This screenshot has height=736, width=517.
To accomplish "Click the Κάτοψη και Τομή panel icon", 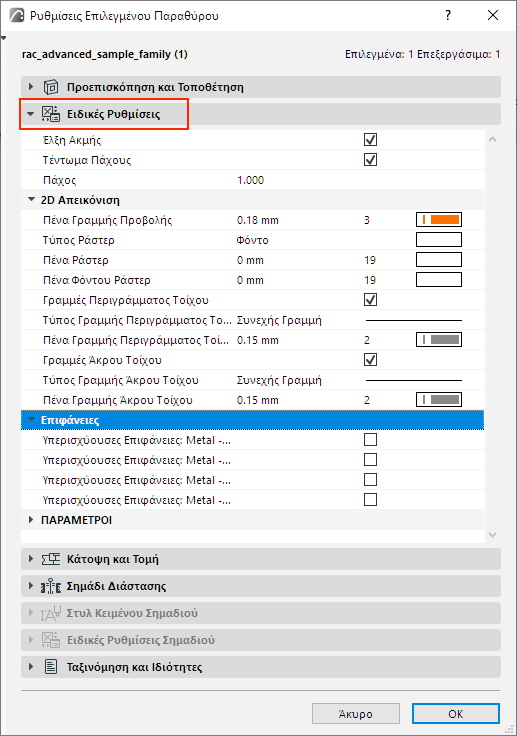I will tap(51, 559).
